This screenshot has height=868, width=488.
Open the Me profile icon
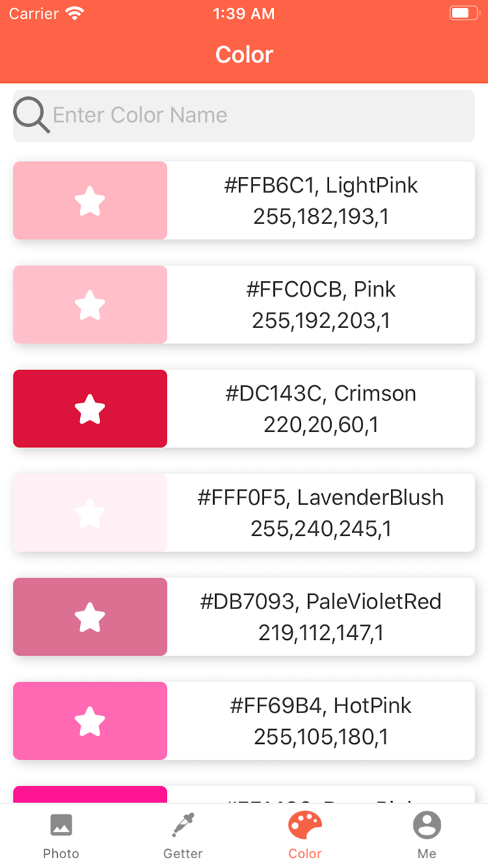427,825
